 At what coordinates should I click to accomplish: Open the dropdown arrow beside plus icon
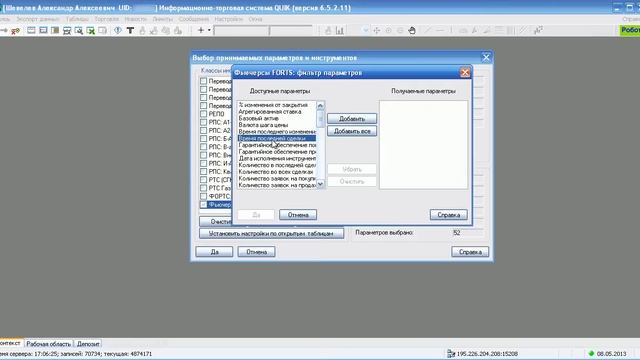(x=209, y=30)
